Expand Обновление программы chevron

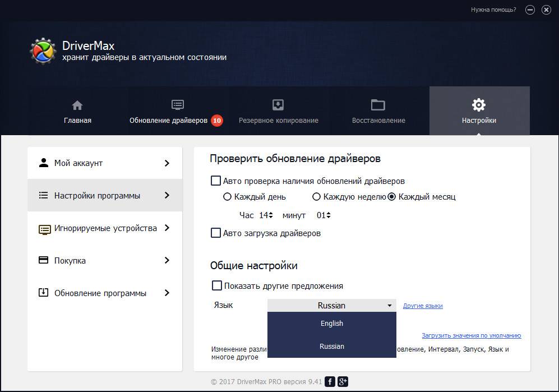coord(167,293)
